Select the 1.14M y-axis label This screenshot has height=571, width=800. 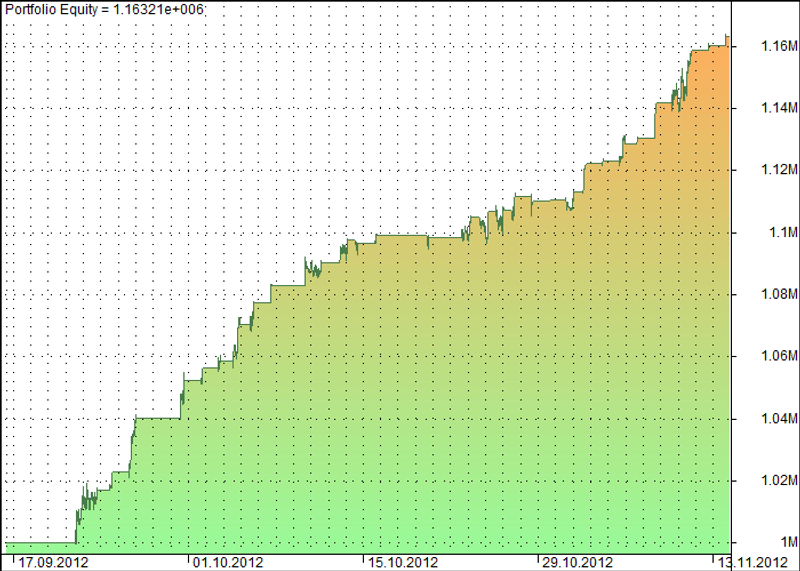pos(779,108)
